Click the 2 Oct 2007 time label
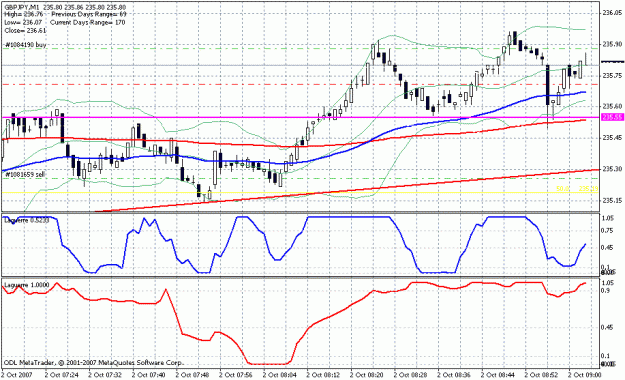Image resolution: width=625 pixels, height=380 pixels. point(17,375)
